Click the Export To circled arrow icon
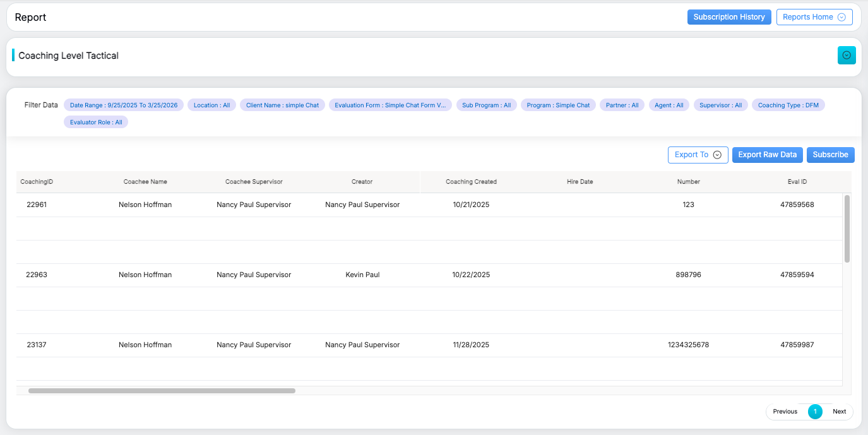This screenshot has width=868, height=435. click(x=717, y=155)
